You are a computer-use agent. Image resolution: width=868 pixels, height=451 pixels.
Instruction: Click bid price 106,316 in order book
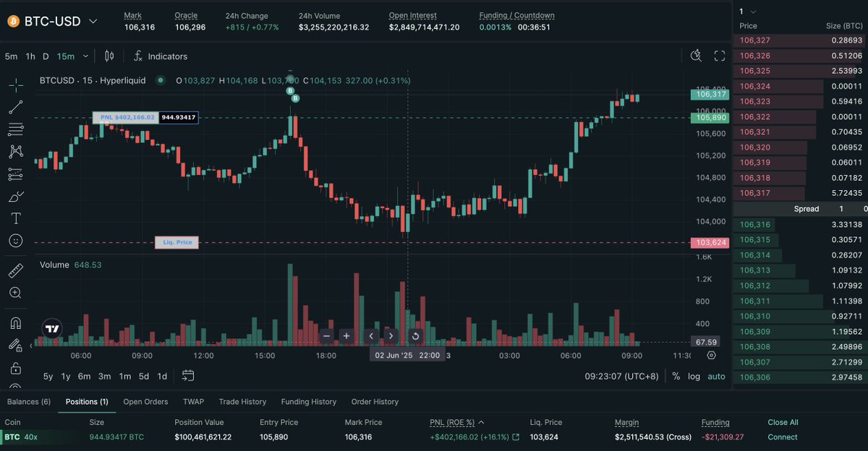coord(755,225)
